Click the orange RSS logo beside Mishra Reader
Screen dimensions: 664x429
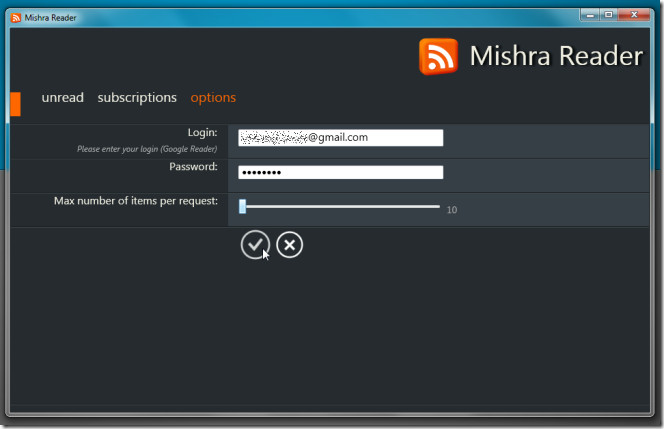438,56
